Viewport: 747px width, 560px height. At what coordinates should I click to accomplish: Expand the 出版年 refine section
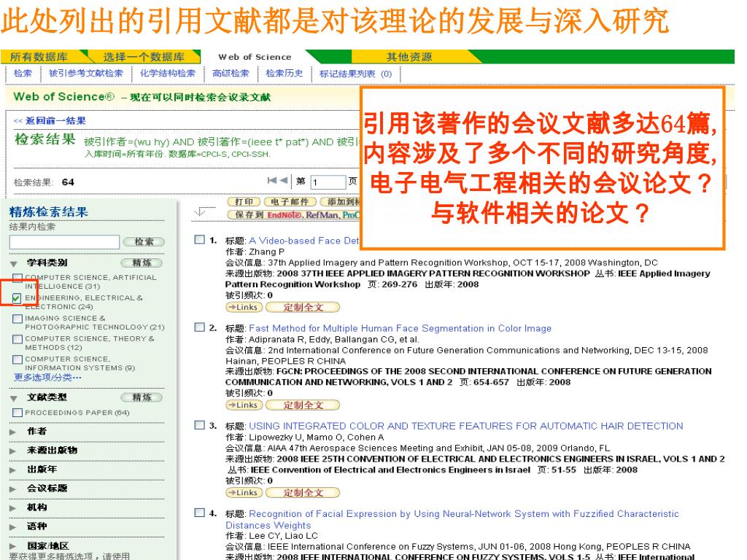click(x=13, y=470)
